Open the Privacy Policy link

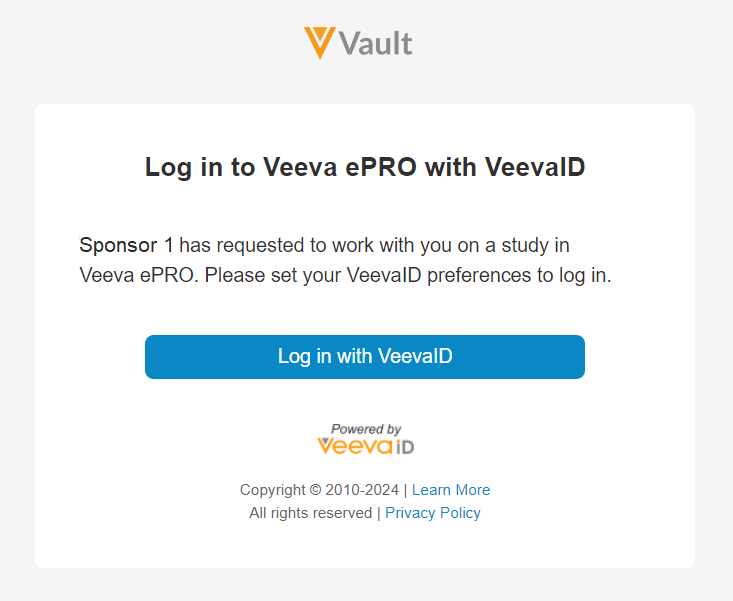(x=433, y=513)
